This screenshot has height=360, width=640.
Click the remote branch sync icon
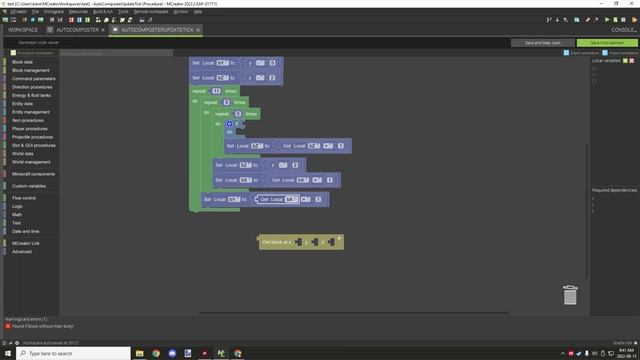549,20
